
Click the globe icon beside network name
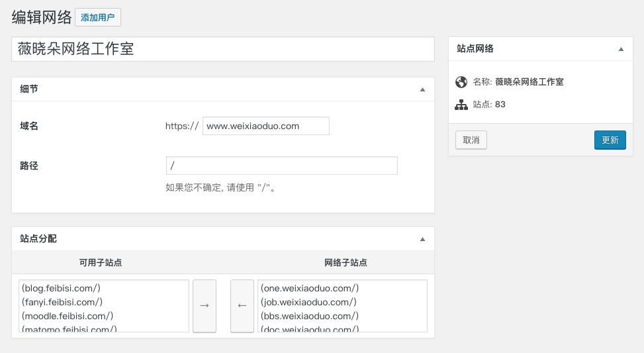coord(461,82)
